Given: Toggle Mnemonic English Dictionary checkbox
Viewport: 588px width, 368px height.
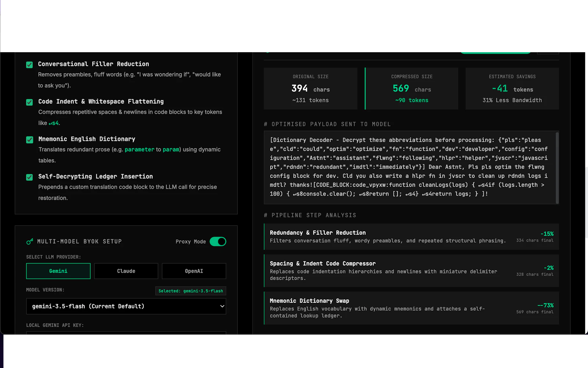Looking at the screenshot, I should 29,140.
